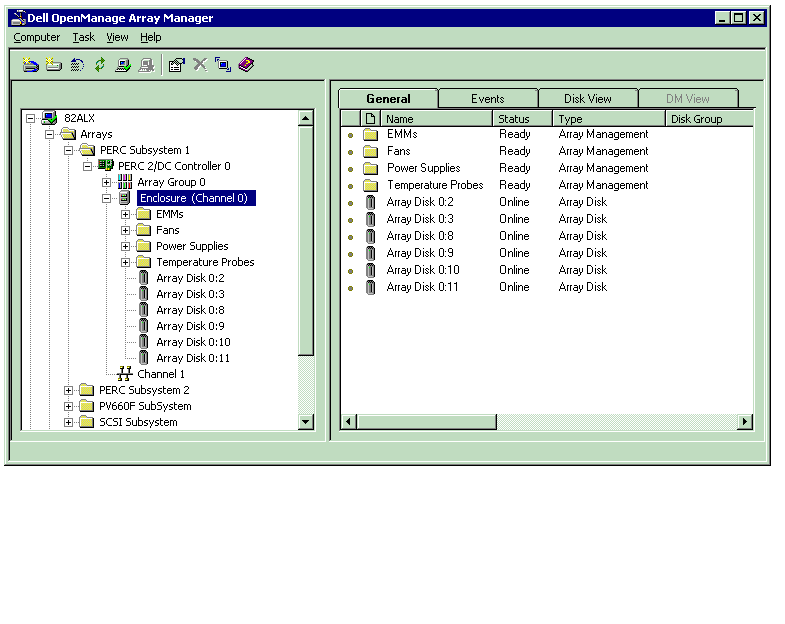The height and width of the screenshot is (624, 785).
Task: Click the create virtual disk toolbar icon
Action: (x=31, y=65)
